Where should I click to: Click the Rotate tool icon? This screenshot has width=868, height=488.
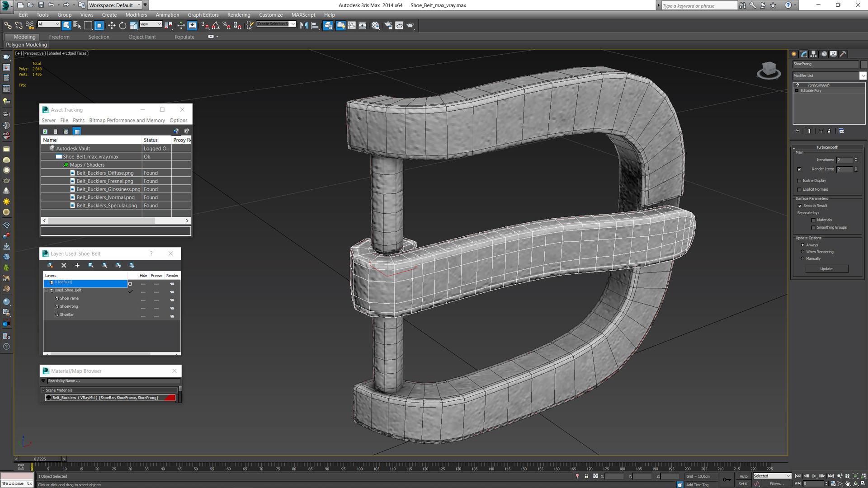click(x=123, y=25)
